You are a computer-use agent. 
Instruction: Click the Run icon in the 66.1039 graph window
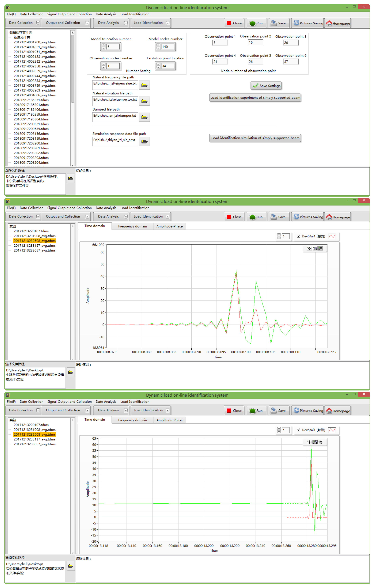coord(252,217)
